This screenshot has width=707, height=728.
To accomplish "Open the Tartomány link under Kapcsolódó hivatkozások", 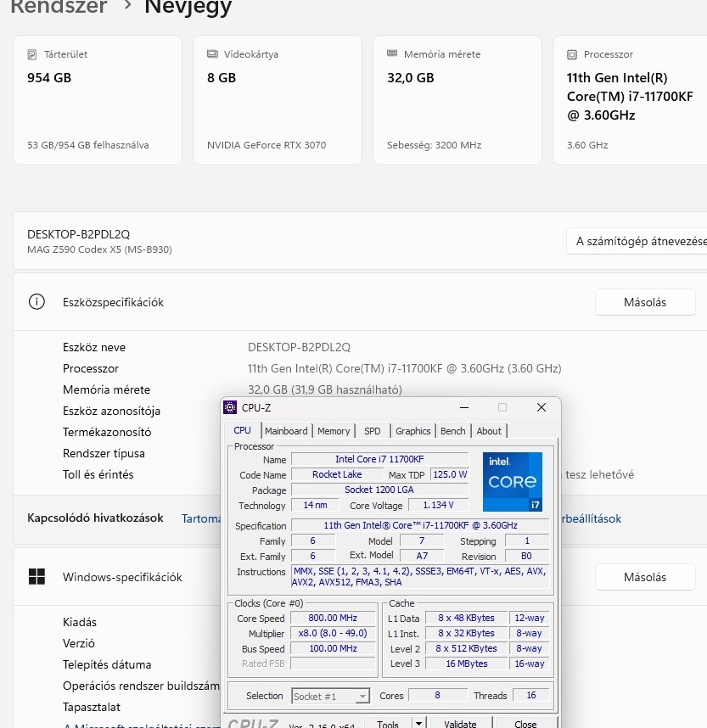I will point(201,518).
